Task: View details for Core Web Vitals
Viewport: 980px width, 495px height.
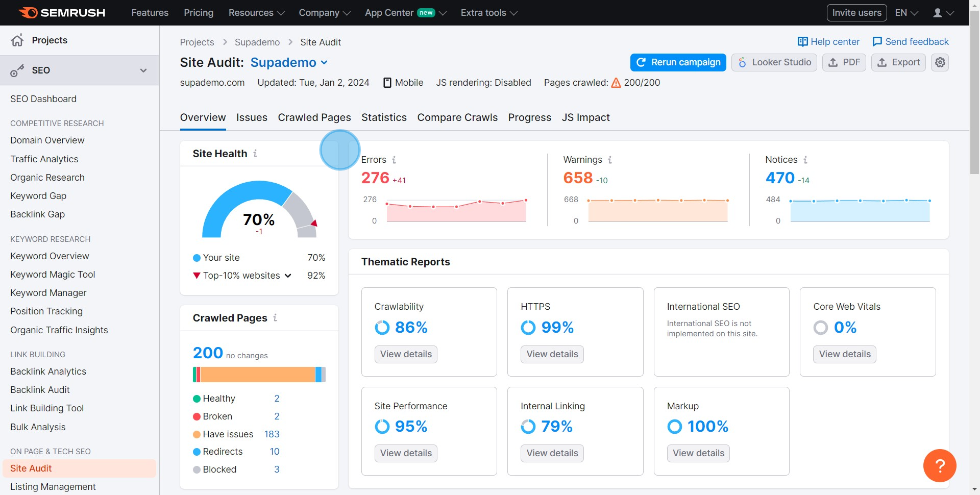Action: pos(845,354)
